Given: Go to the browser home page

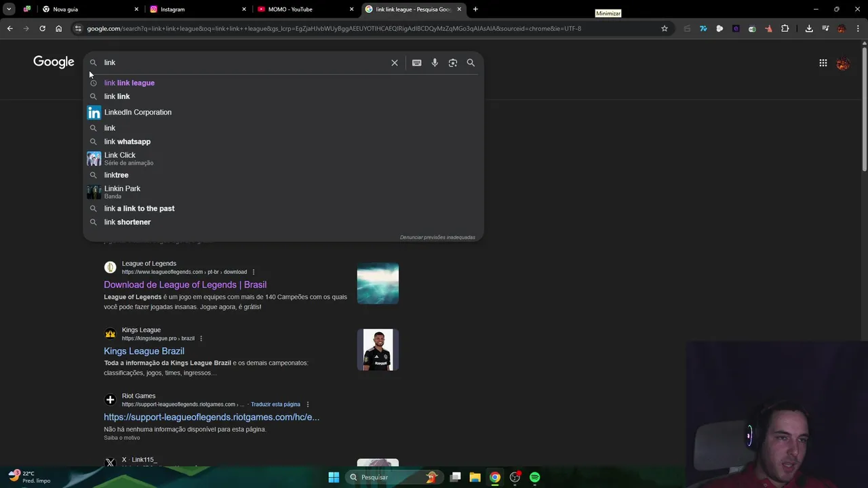Looking at the screenshot, I should tap(58, 28).
